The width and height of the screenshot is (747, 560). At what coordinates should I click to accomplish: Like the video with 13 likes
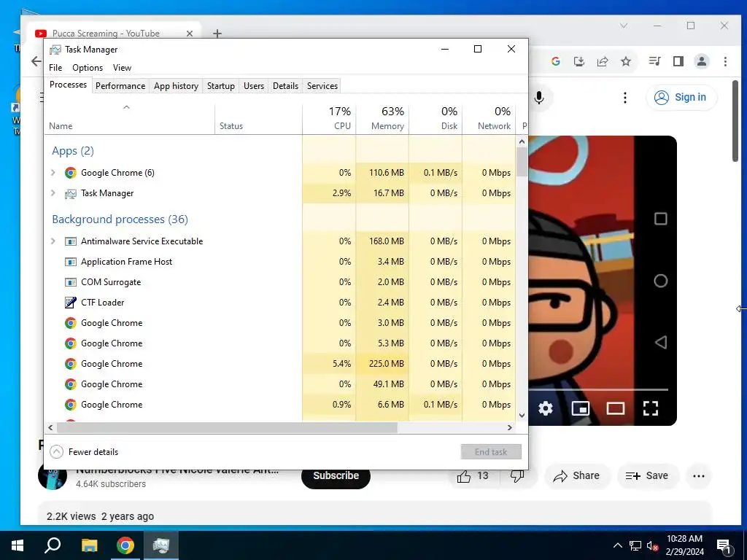point(473,475)
